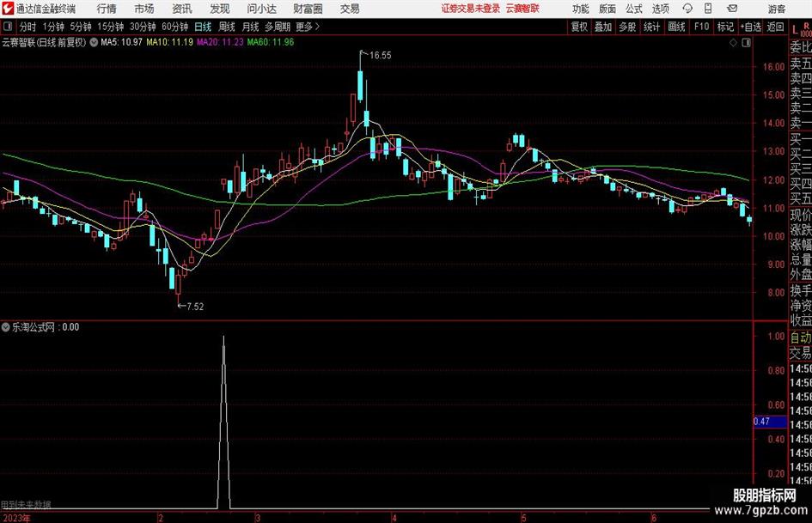Click the 复权 toolbar button
This screenshot has width=812, height=523.
[579, 27]
